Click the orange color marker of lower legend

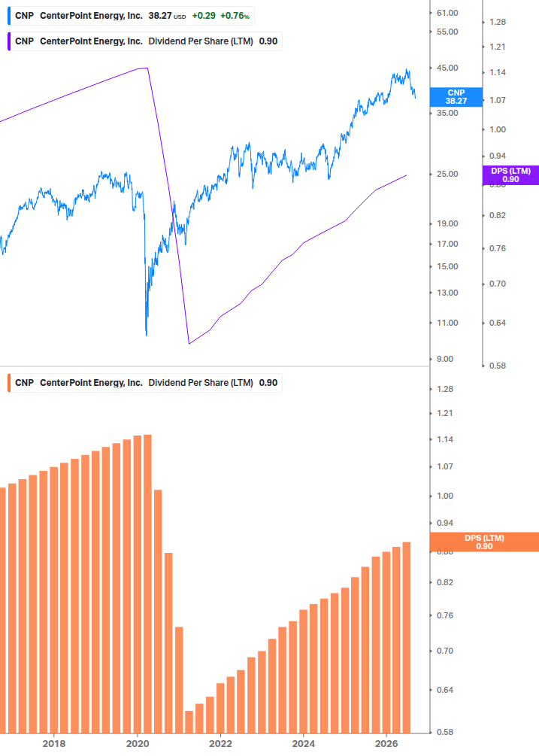tap(9, 383)
